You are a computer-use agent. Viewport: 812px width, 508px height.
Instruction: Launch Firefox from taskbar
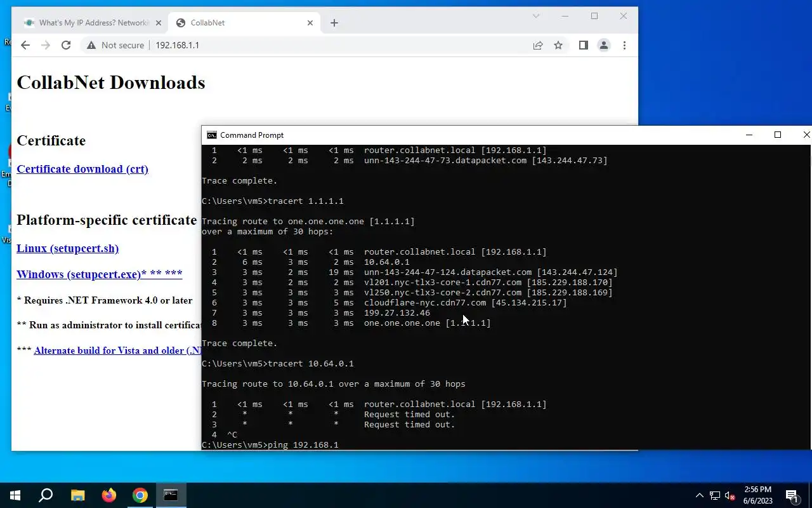click(x=109, y=495)
